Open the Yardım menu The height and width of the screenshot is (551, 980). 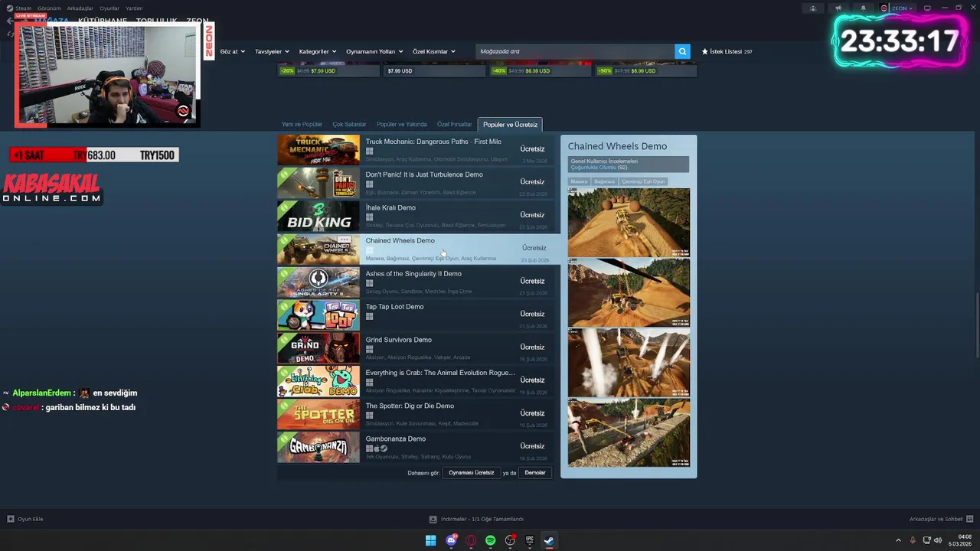(134, 8)
